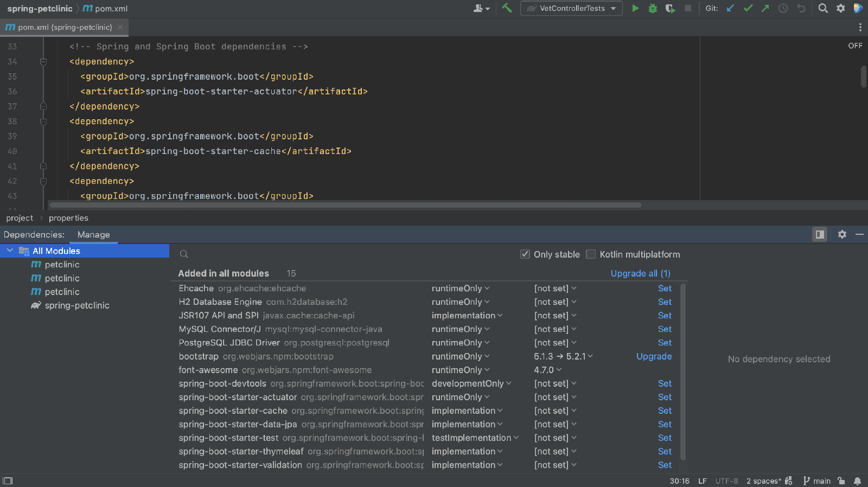
Task: Commit changes with the Git checkmark icon
Action: (x=748, y=8)
